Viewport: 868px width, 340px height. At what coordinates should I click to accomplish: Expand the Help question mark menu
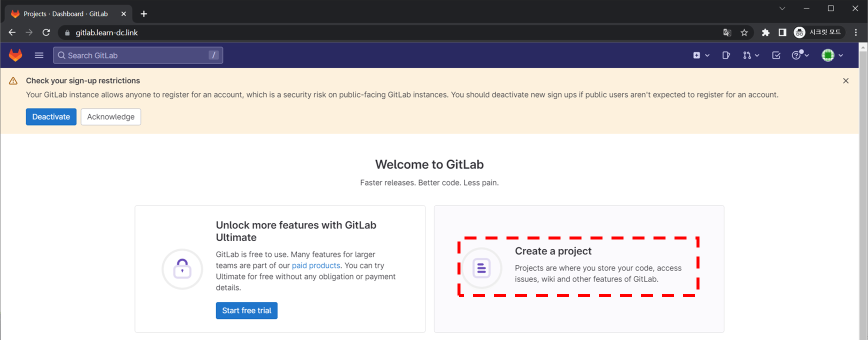[x=800, y=55]
